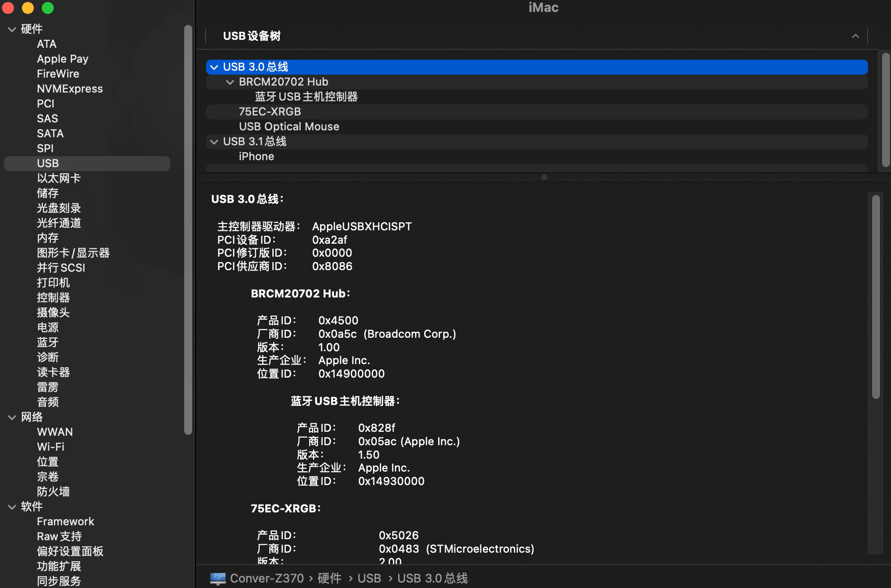Open 图形卡/显示器 in the sidebar
891x588 pixels.
click(x=73, y=253)
